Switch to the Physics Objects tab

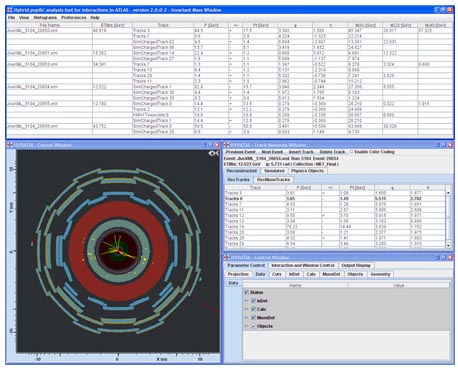pos(307,171)
